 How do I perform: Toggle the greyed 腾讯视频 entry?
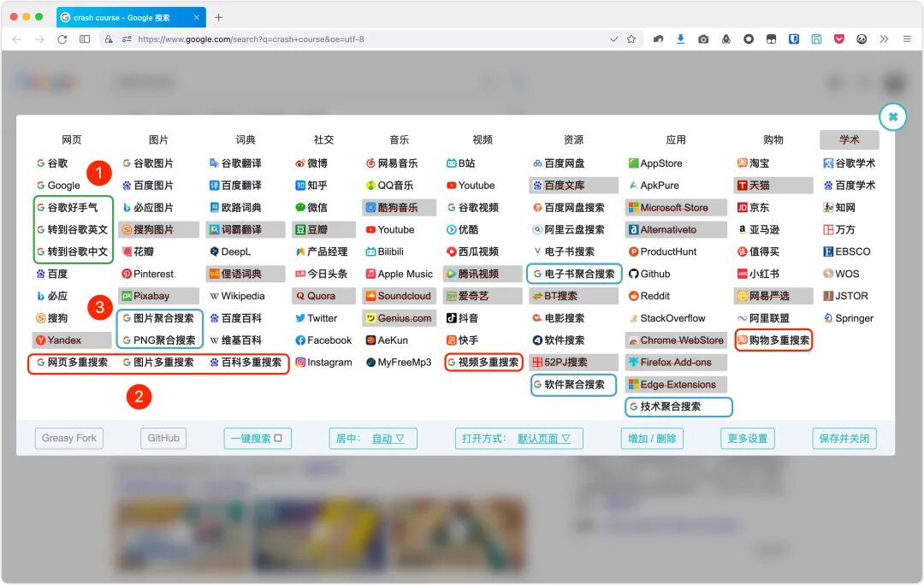(483, 274)
